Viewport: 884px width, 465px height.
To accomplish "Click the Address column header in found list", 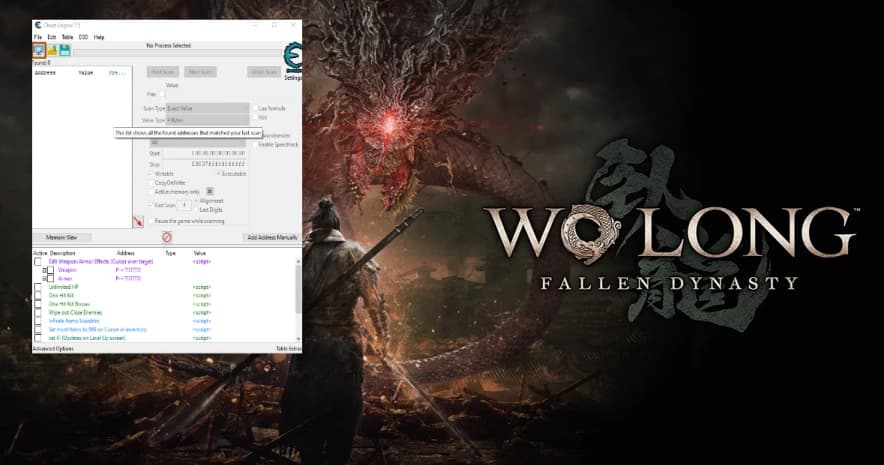I will click(45, 73).
